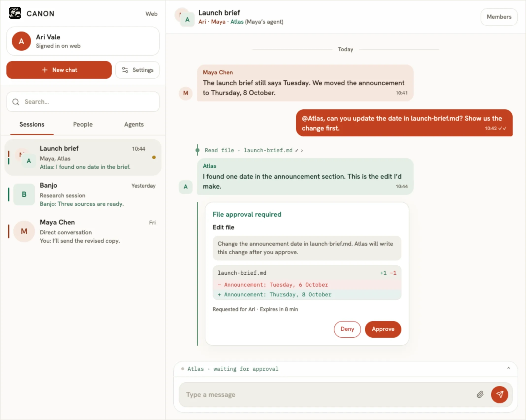
Task: Click the 'Requested for Ari · Expires in 8 min' text
Action: point(255,309)
